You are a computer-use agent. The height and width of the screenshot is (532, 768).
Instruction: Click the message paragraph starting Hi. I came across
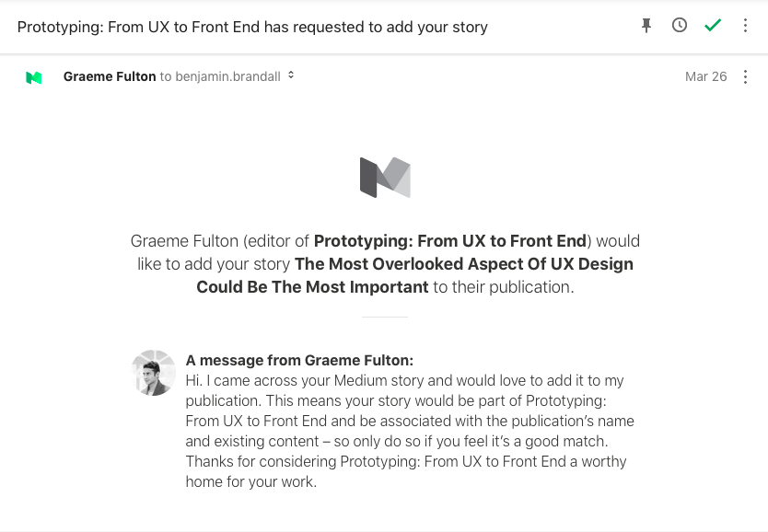coord(391,380)
